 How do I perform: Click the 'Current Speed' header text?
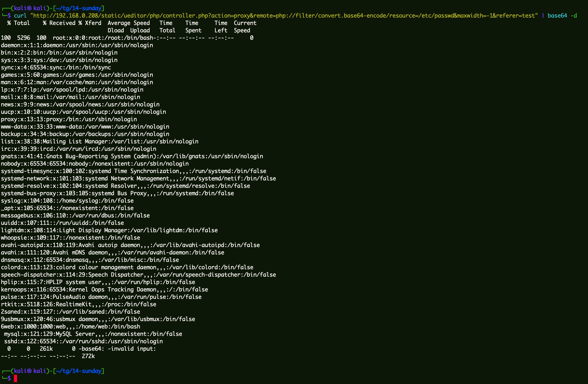pos(245,23)
